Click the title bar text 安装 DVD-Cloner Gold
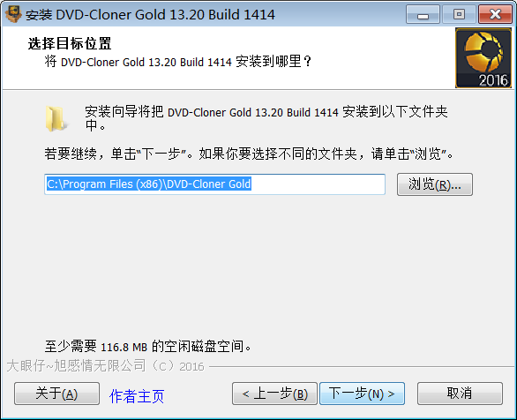Viewport: 517px width, 420px height. click(150, 15)
